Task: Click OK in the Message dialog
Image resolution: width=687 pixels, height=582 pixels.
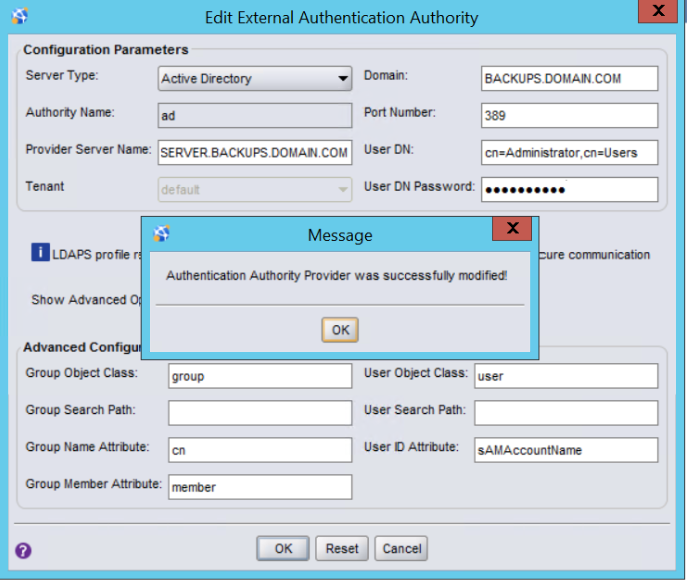Action: pyautogui.click(x=340, y=330)
